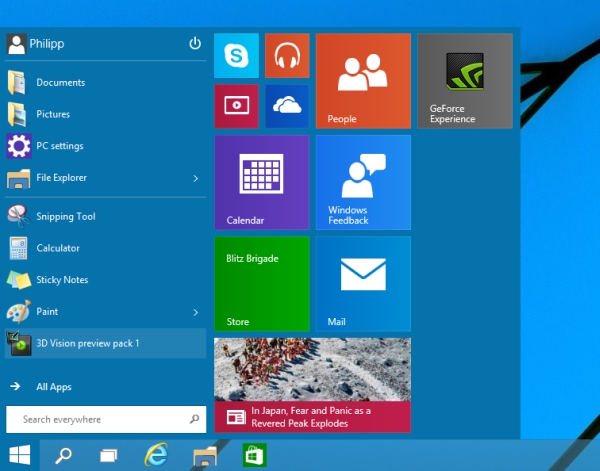600x471 pixels.
Task: Open the OneDrive cloud tile
Action: (x=287, y=106)
